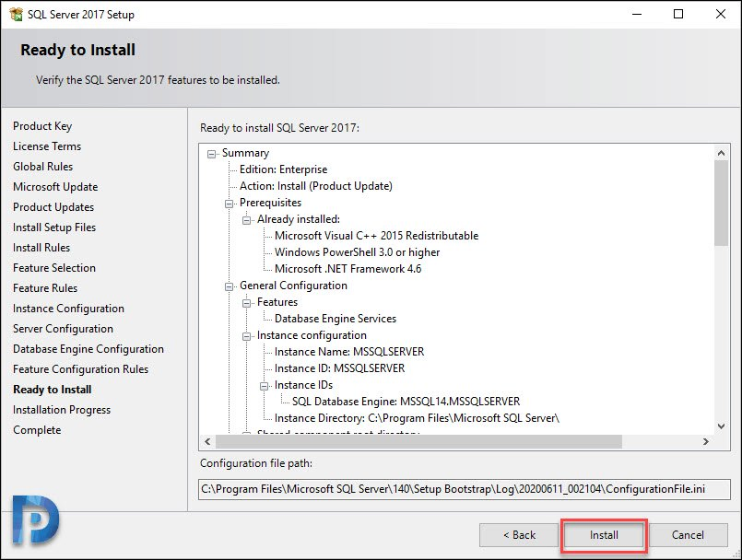Select the Product Key step
Viewport: 742px width, 560px height.
click(42, 126)
